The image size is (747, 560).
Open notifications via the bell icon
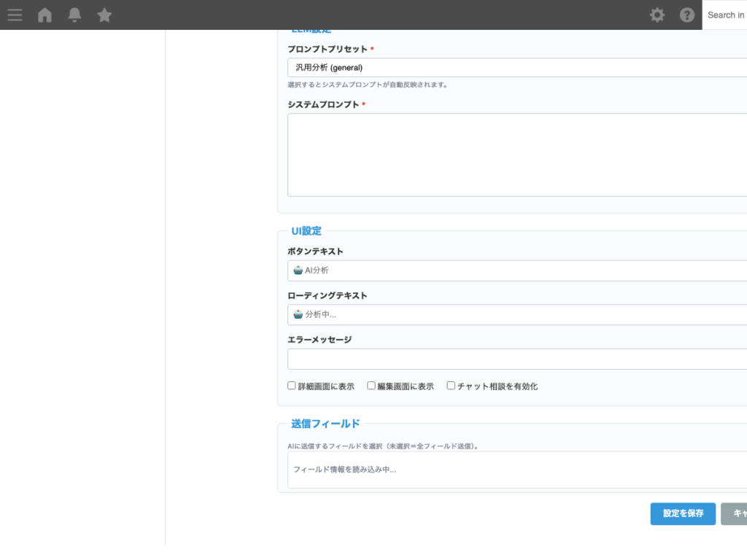(x=74, y=15)
